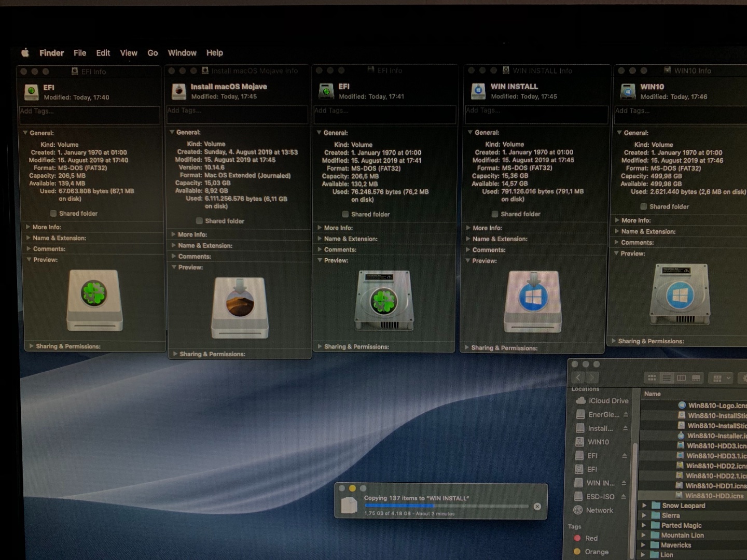The image size is (747, 560).
Task: Switch Finder to column view
Action: [681, 378]
